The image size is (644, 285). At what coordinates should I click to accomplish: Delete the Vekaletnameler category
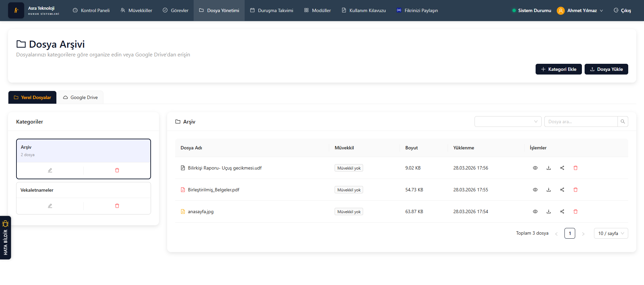117,206
